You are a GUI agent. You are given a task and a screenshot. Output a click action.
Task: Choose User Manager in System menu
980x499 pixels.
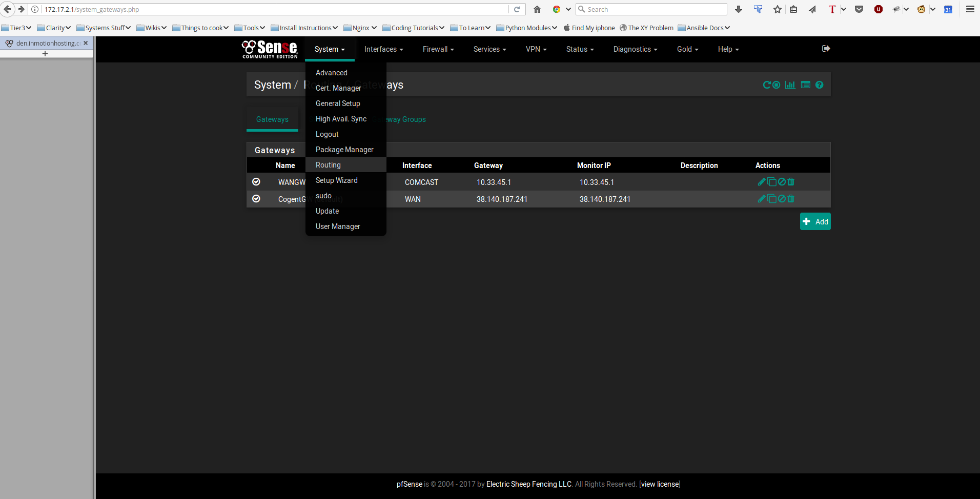338,226
